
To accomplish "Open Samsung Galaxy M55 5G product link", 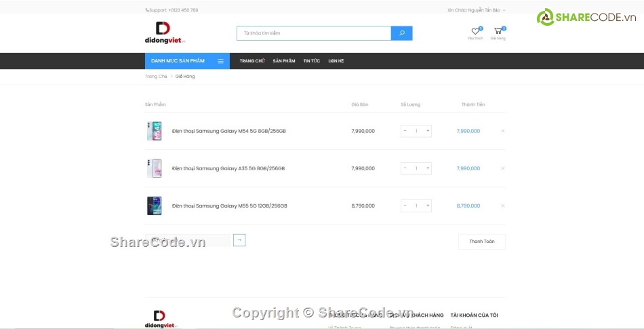I will [230, 206].
